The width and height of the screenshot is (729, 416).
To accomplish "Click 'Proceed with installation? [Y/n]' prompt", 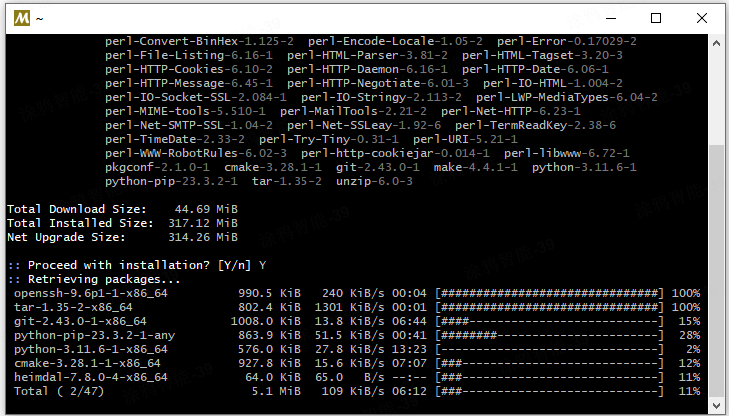I will (x=139, y=265).
